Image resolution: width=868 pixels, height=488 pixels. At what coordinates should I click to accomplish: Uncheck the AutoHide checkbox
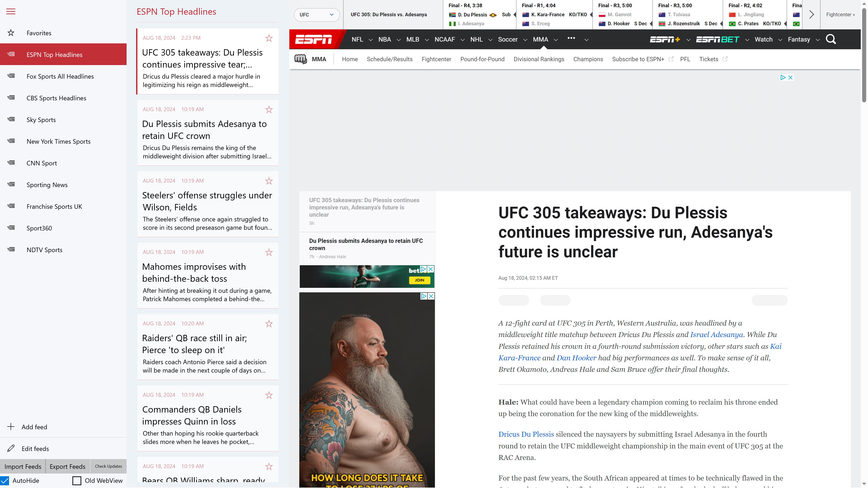[5, 481]
